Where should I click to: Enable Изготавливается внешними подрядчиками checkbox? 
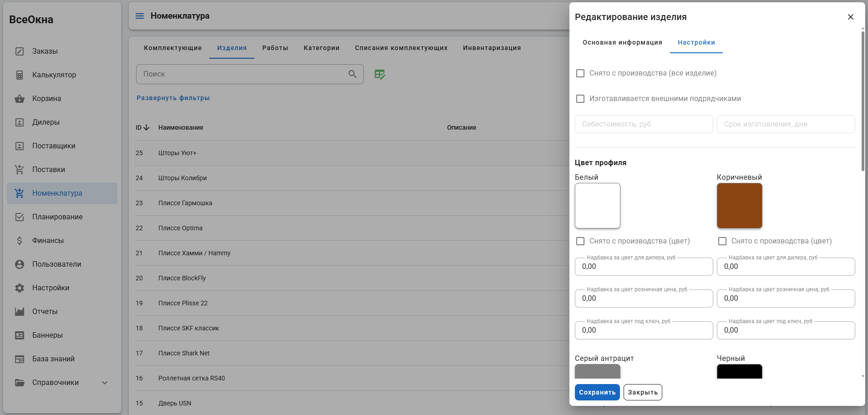click(580, 99)
